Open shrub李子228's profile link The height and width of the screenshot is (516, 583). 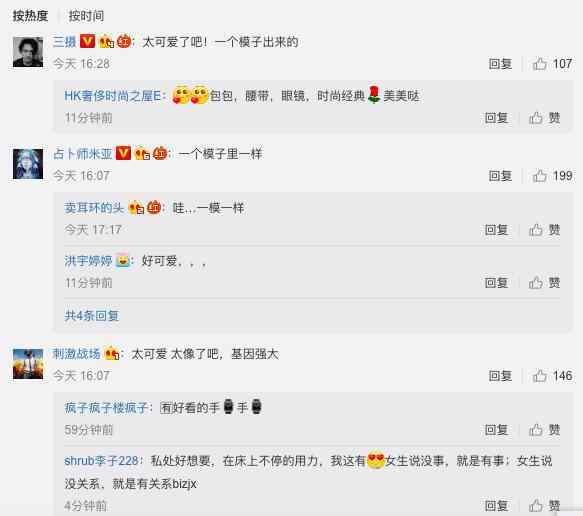(x=101, y=461)
